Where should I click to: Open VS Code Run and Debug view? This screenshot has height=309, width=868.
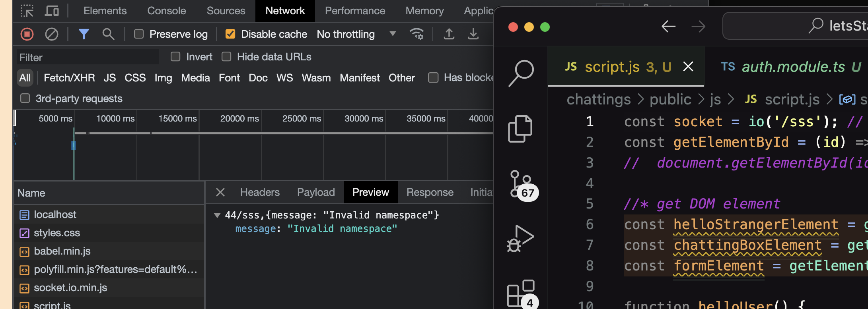(x=521, y=238)
